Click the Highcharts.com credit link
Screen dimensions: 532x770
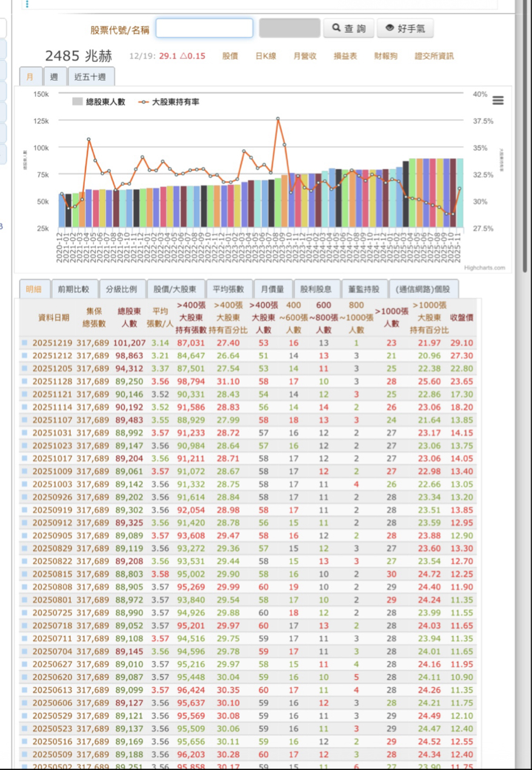click(484, 267)
